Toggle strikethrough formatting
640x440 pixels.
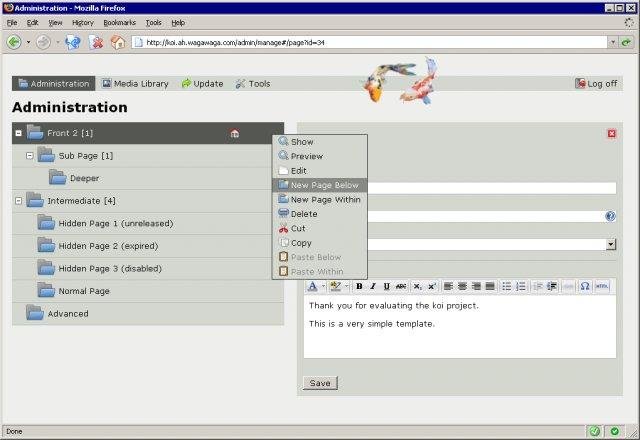401,286
